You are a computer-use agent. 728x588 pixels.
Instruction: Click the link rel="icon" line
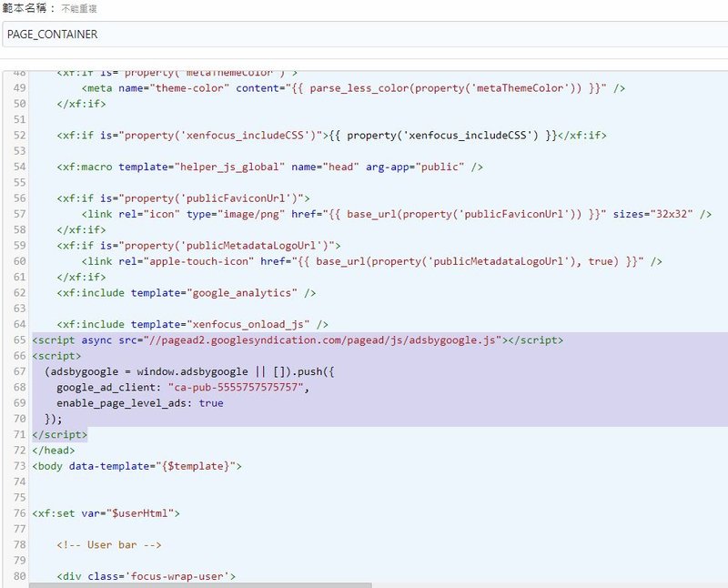(x=397, y=214)
